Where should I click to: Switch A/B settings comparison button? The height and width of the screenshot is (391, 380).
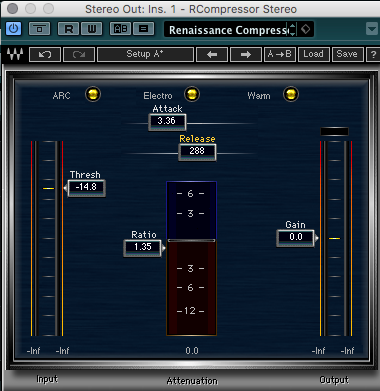click(120, 29)
